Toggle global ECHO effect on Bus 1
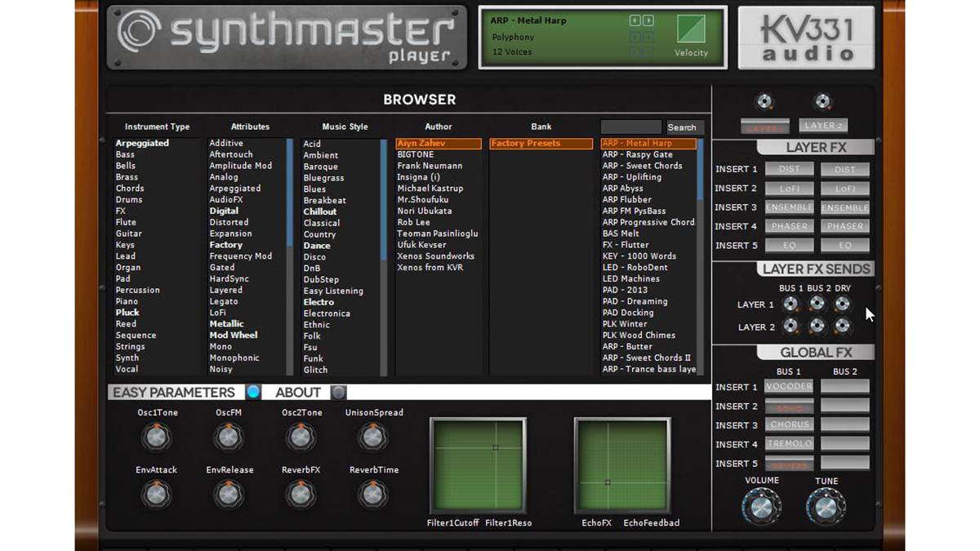Viewport: 980px width, 551px height. click(x=789, y=407)
